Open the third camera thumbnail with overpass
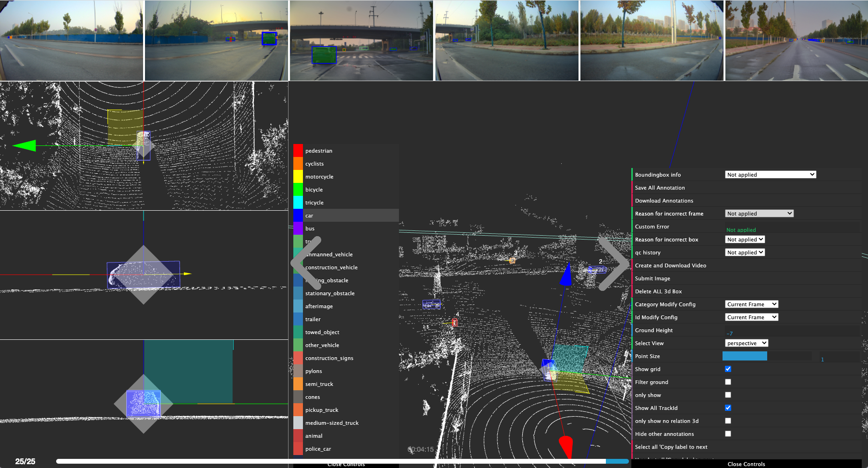The height and width of the screenshot is (468, 868). (361, 40)
